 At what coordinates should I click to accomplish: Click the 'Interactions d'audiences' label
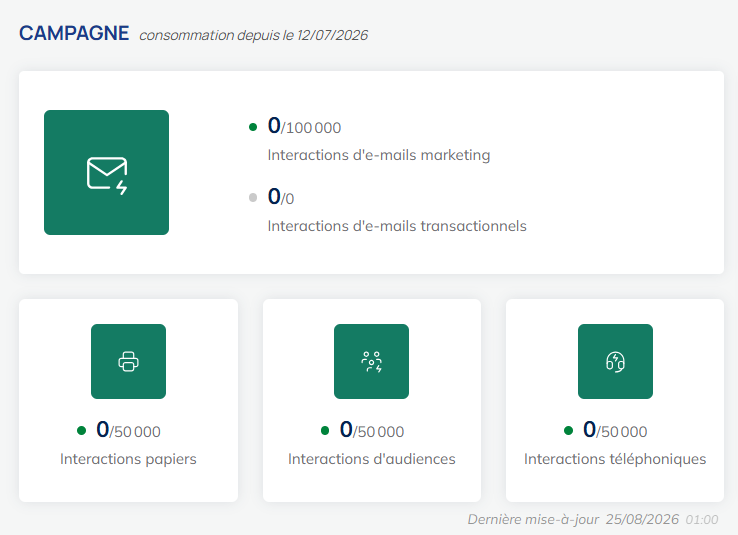[372, 459]
